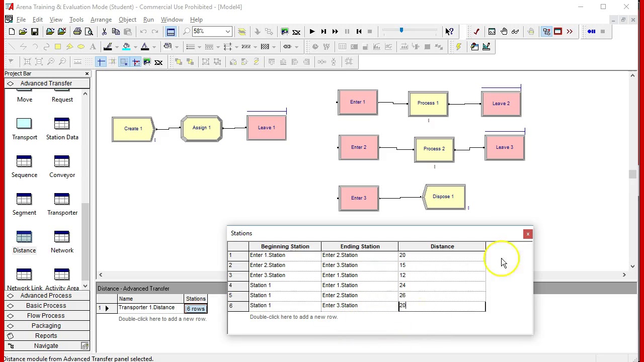644x362 pixels.
Task: Open the zoom percentage dropdown
Action: [228, 32]
